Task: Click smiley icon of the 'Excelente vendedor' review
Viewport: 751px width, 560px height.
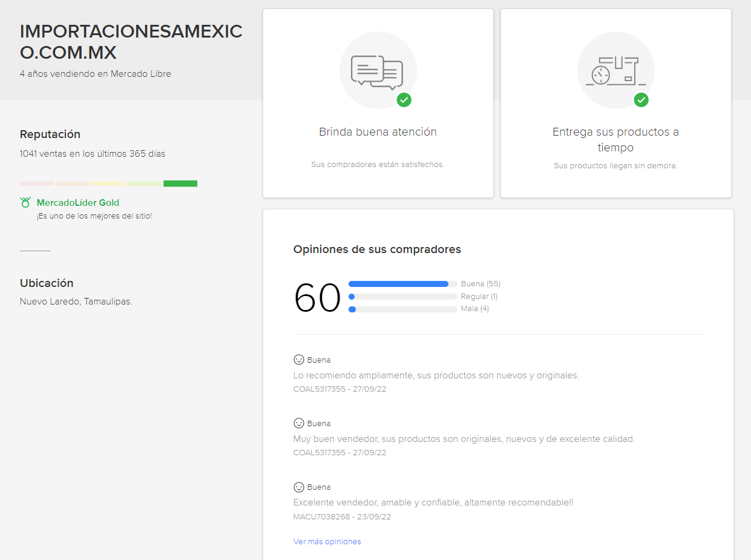Action: (x=299, y=487)
